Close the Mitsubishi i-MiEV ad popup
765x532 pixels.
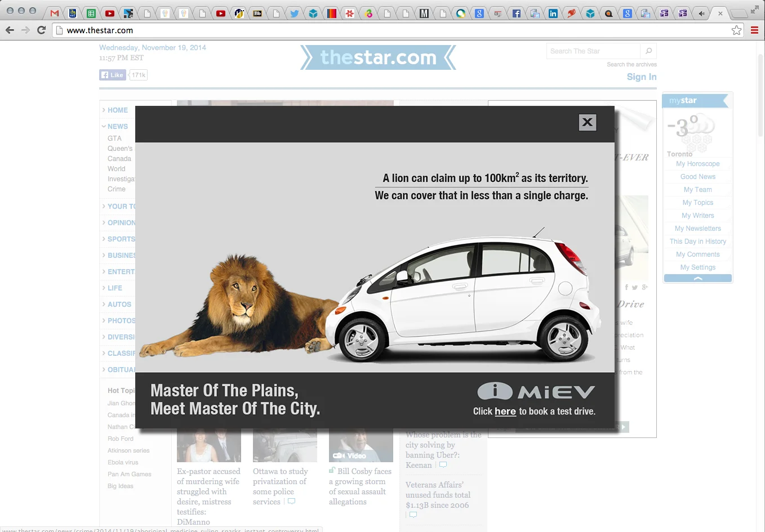[587, 122]
